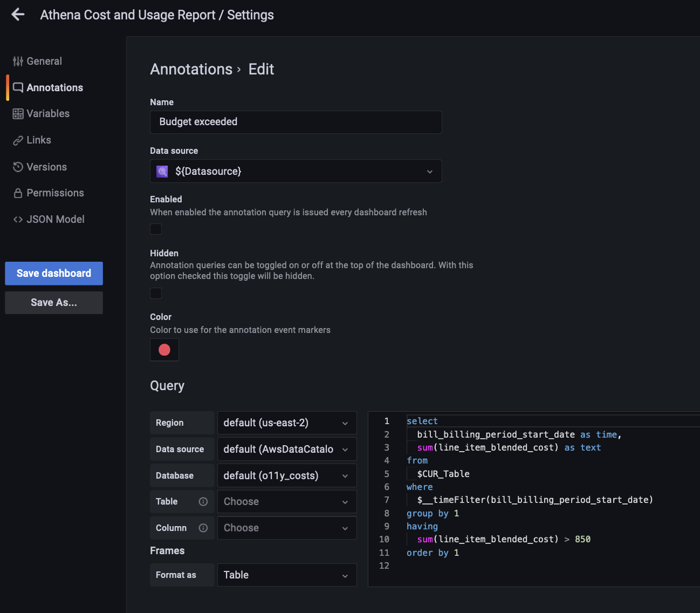Expand the Region dropdown

[286, 423]
